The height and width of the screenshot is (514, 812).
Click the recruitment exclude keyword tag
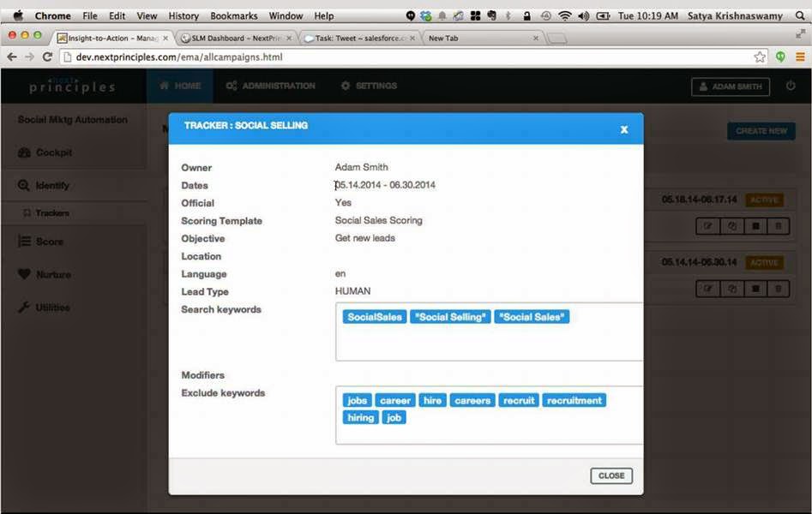click(574, 400)
